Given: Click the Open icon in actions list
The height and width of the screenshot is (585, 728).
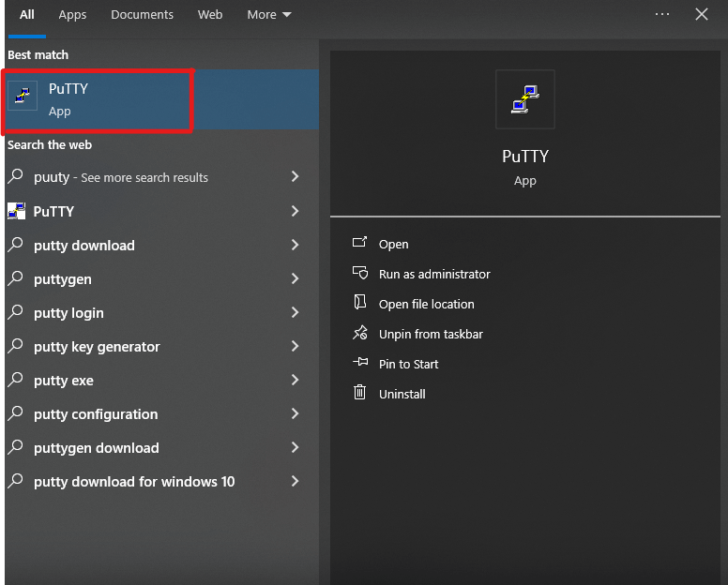Looking at the screenshot, I should (359, 242).
